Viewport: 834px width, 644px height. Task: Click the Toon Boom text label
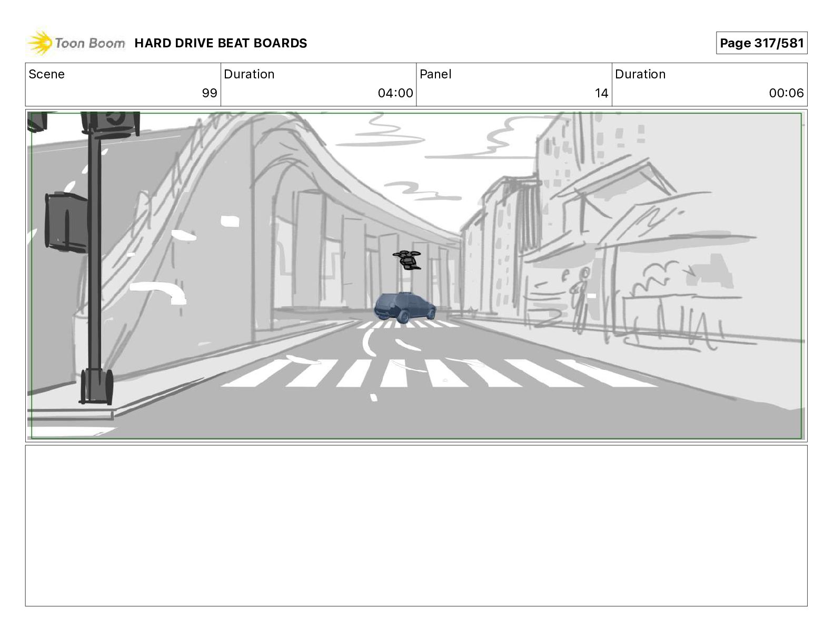pyautogui.click(x=90, y=43)
